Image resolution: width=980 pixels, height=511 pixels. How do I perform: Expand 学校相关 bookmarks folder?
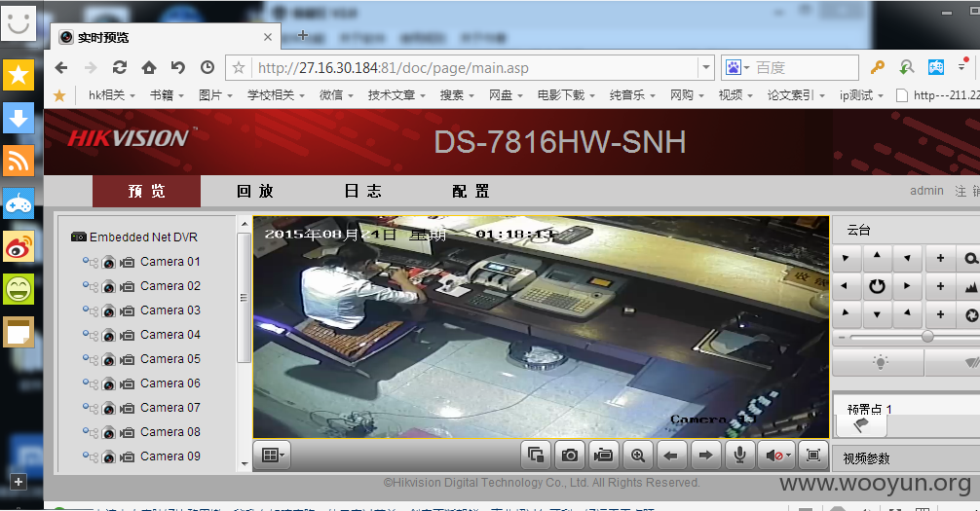click(276, 95)
